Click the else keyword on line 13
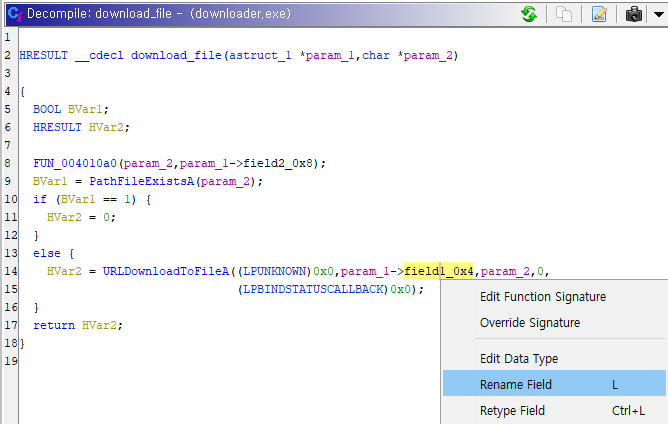Screen dimensions: 668x424 [47, 253]
